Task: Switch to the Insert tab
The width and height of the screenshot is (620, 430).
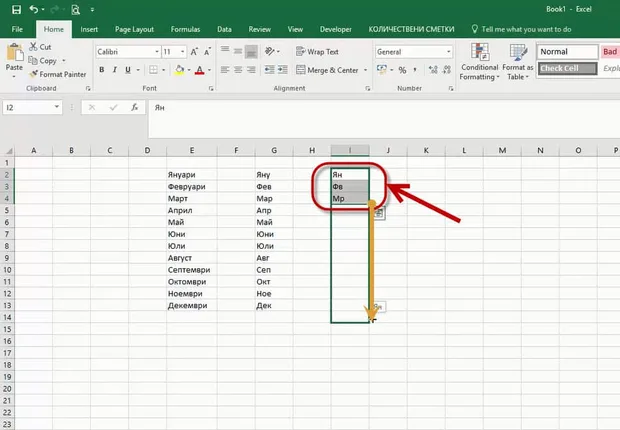Action: coord(89,29)
